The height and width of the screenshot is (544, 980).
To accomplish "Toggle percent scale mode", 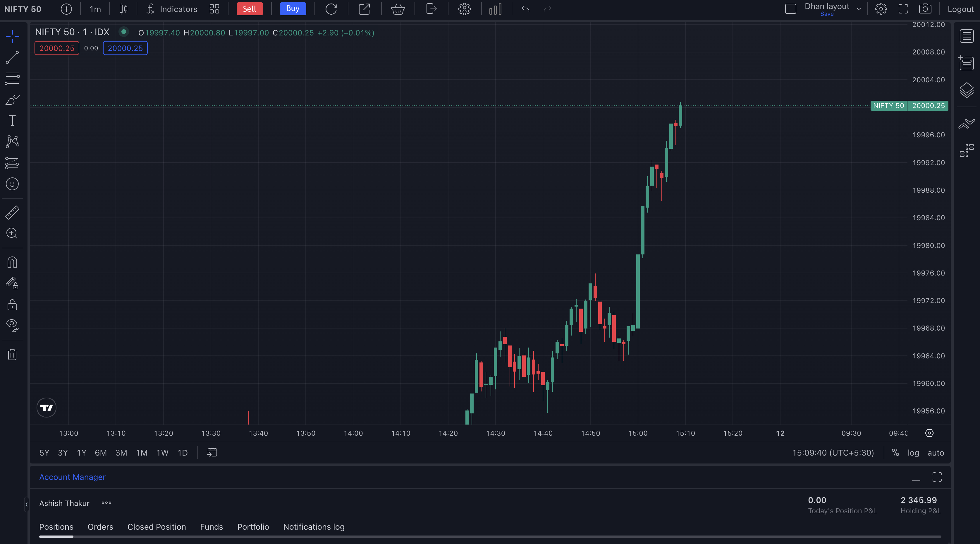I will coord(895,453).
